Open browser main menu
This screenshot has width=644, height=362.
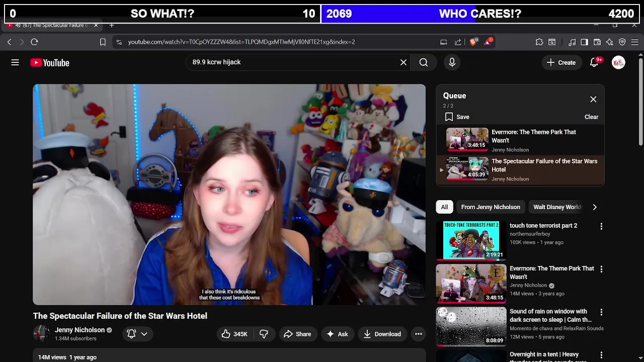click(635, 42)
